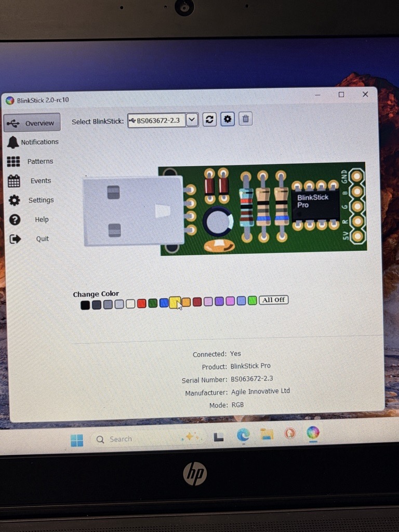Click the Help question mark icon
This screenshot has height=532, width=399.
15,220
